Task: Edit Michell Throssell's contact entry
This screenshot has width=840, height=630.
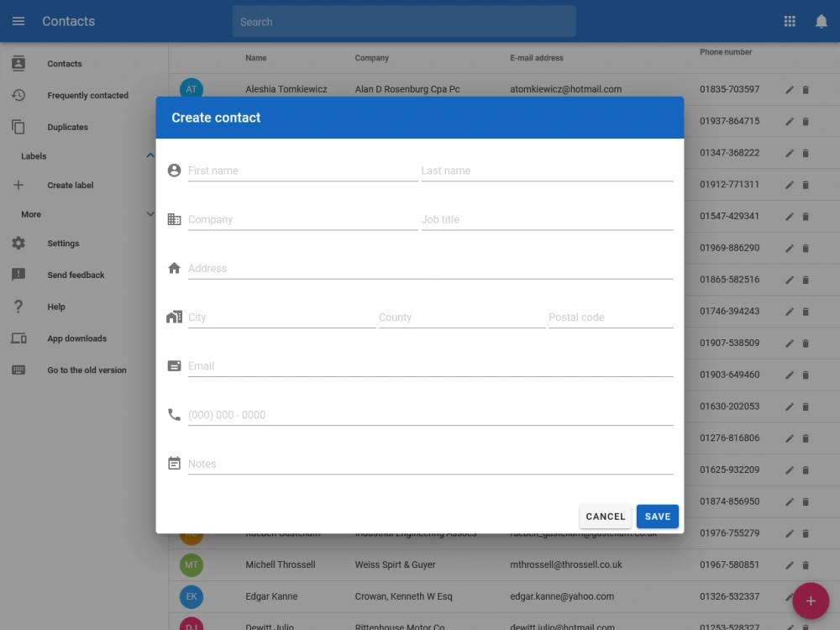Action: pyautogui.click(x=789, y=565)
